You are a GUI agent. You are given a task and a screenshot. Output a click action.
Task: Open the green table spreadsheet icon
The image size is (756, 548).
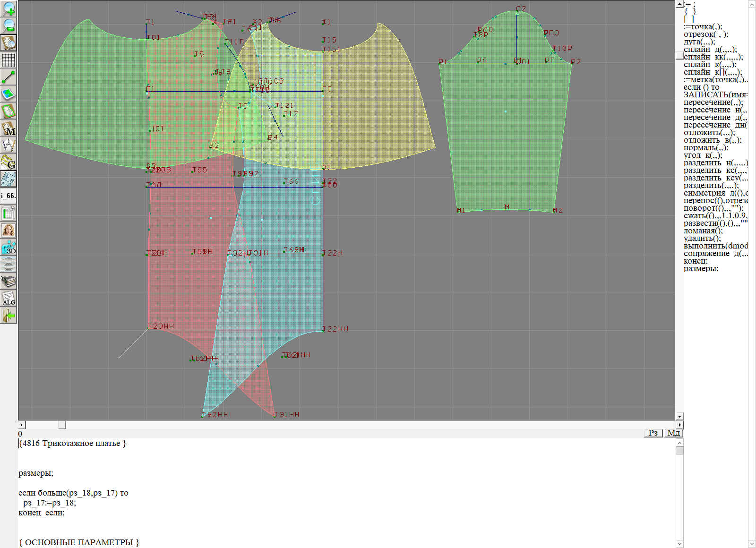(9, 213)
